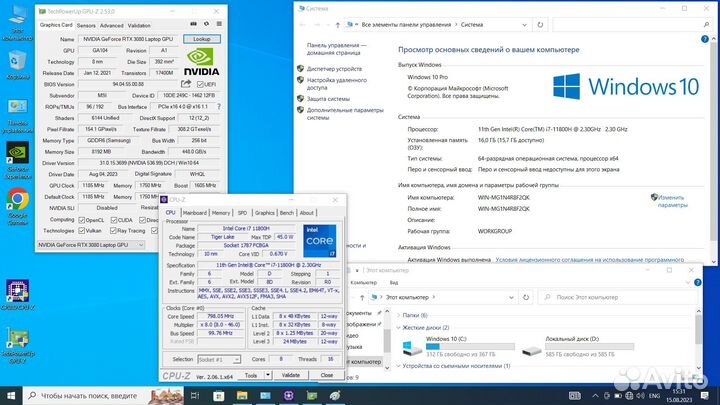Open Task View on the taskbar
This screenshot has height=405, width=720.
click(195, 395)
